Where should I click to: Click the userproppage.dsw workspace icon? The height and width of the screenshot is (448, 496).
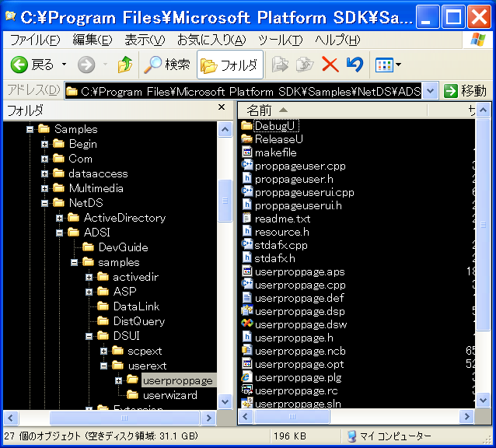246,324
